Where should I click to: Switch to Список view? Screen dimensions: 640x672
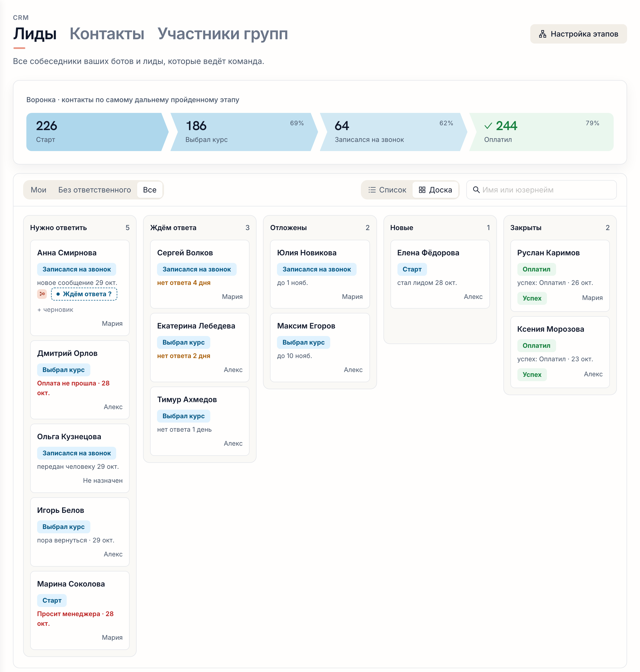387,190
